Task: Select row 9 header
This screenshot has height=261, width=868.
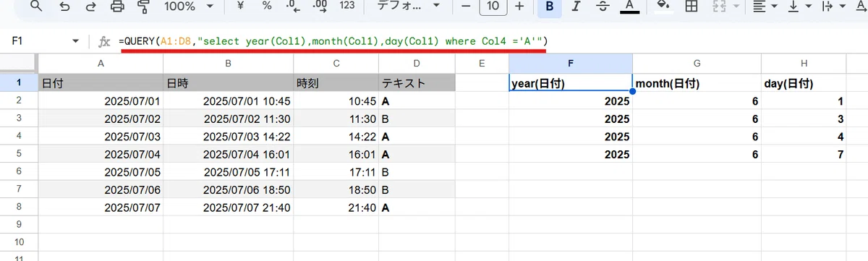Action: (19, 224)
